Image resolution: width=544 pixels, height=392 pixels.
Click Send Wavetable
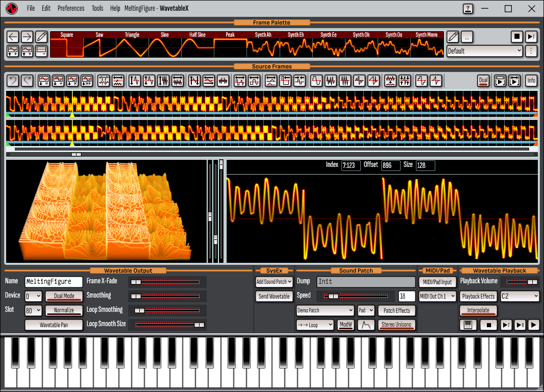(274, 296)
